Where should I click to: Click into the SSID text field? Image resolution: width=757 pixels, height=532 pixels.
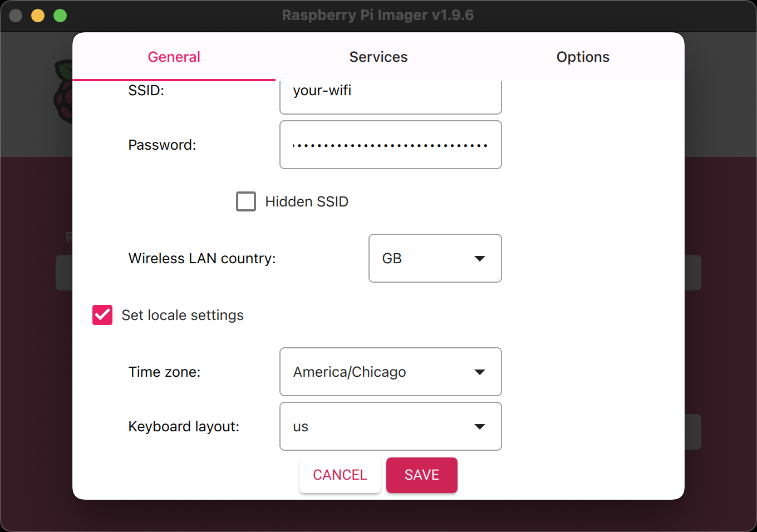click(x=390, y=95)
